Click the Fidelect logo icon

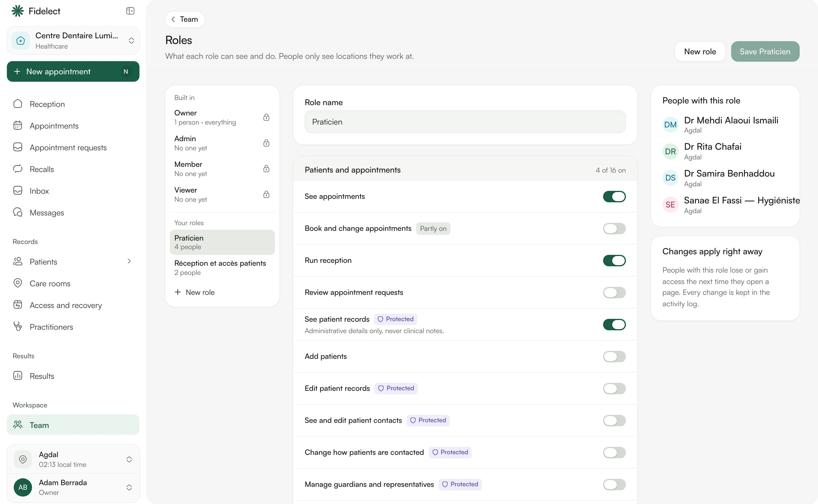pyautogui.click(x=18, y=11)
